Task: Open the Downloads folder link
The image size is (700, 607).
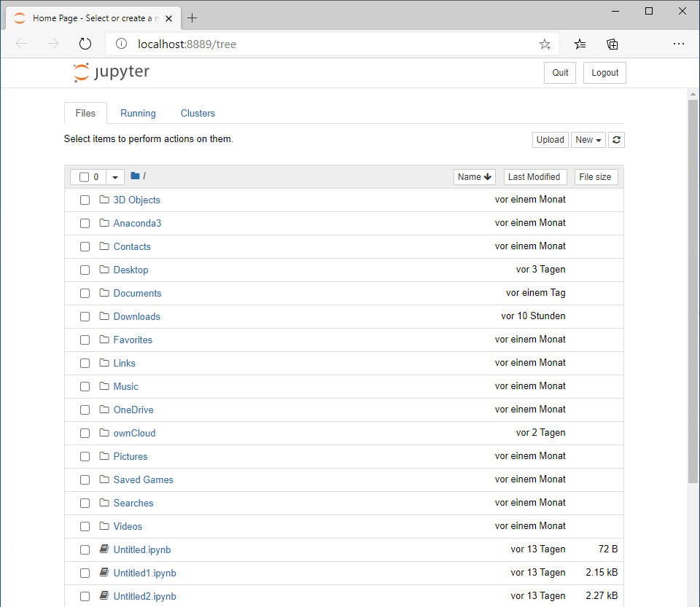Action: 136,316
